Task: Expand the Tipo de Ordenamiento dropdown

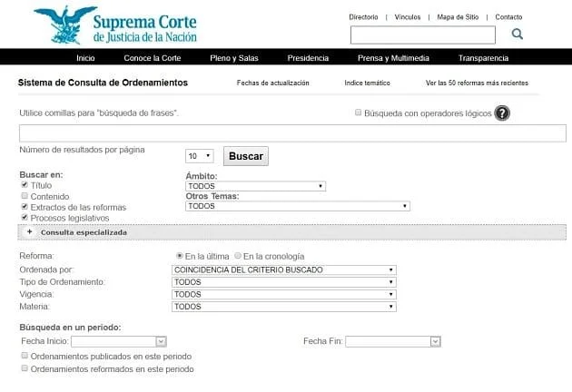Action: [283, 282]
